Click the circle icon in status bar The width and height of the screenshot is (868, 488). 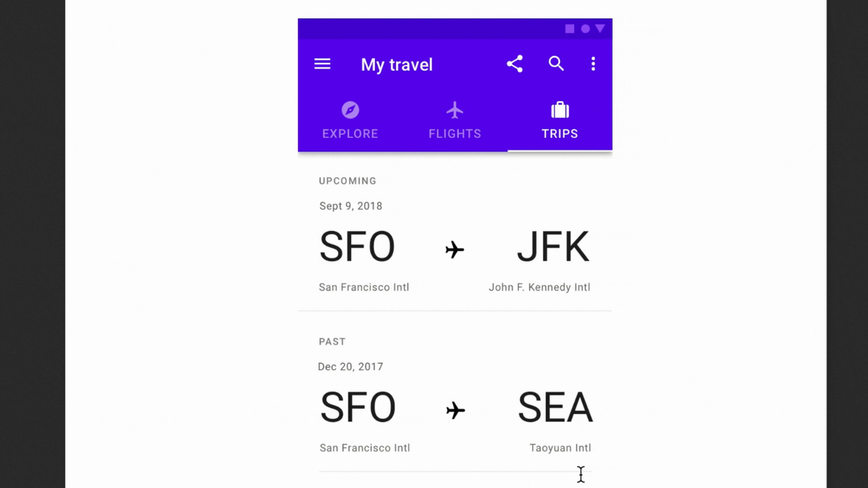[585, 29]
